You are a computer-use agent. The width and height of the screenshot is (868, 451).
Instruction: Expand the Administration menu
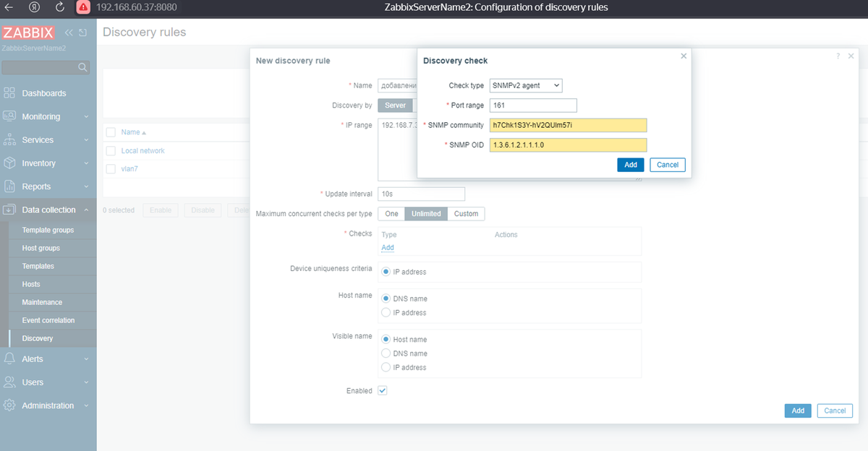pyautogui.click(x=48, y=405)
